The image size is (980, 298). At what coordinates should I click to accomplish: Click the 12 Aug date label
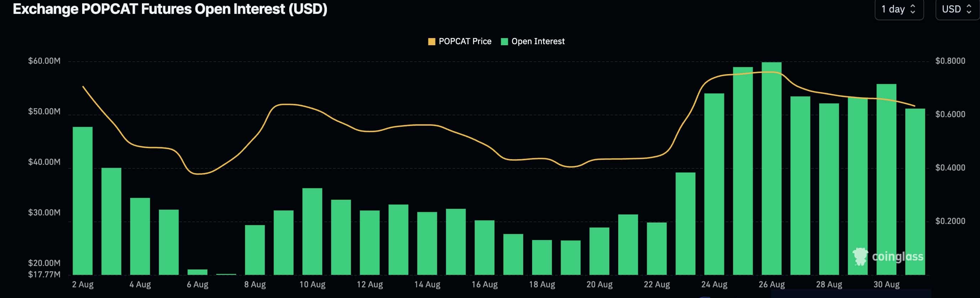point(370,285)
